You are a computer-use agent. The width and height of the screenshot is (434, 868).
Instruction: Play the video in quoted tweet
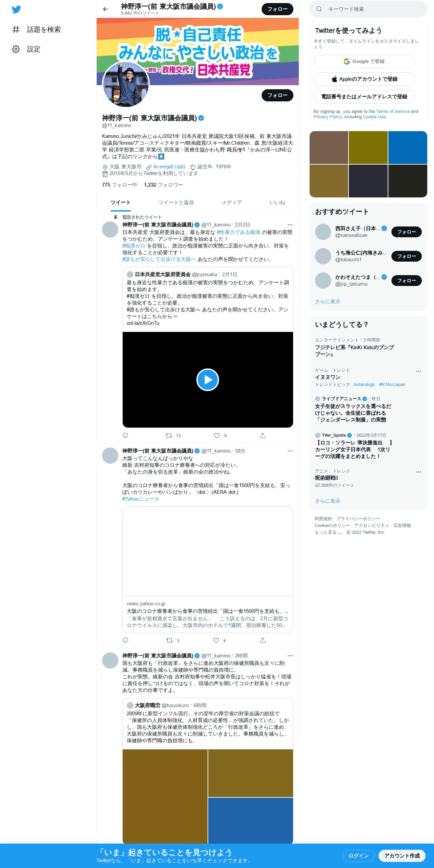[208, 380]
